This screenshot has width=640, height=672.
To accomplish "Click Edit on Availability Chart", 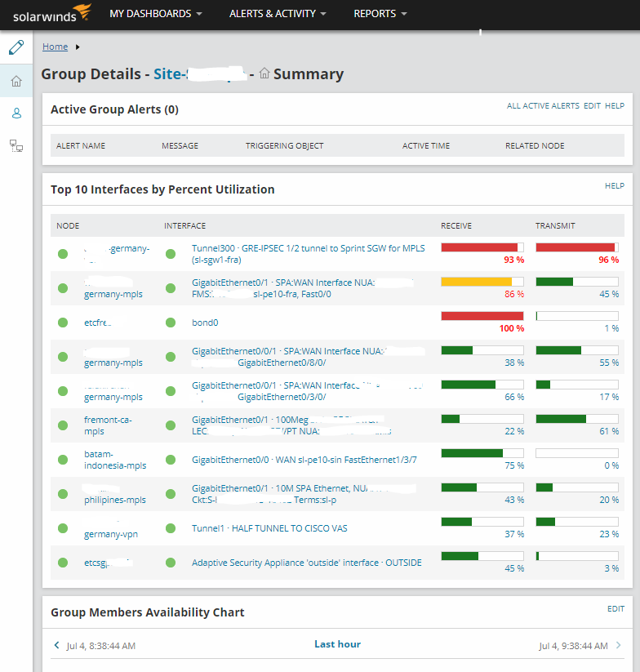I will tap(616, 608).
